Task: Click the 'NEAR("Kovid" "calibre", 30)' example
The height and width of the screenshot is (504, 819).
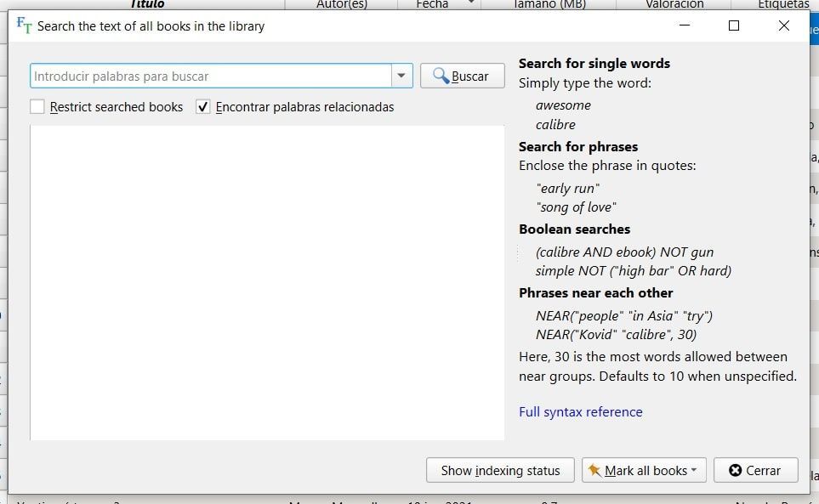Action: (x=617, y=334)
